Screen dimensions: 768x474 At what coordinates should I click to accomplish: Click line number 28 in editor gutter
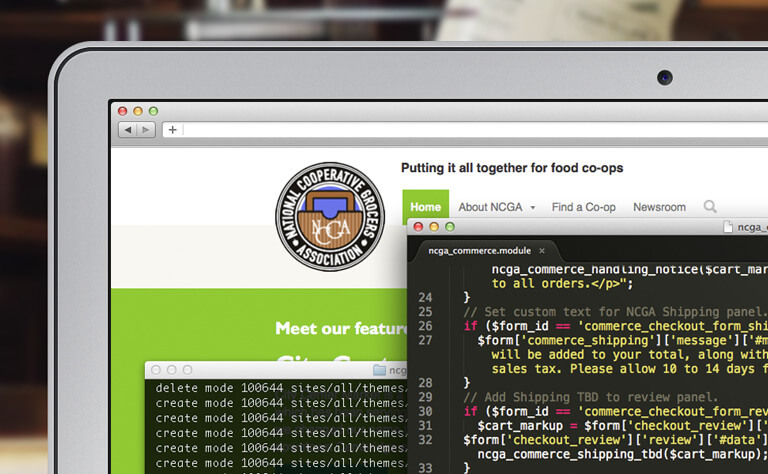pyautogui.click(x=425, y=382)
